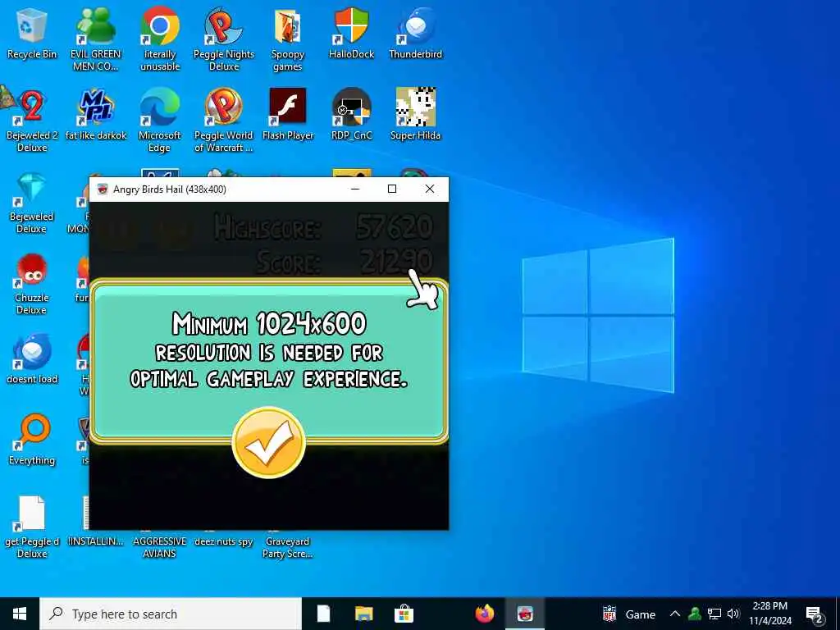Image resolution: width=840 pixels, height=630 pixels.
Task: Minimize the Angry Birds Hail window
Action: 354,189
